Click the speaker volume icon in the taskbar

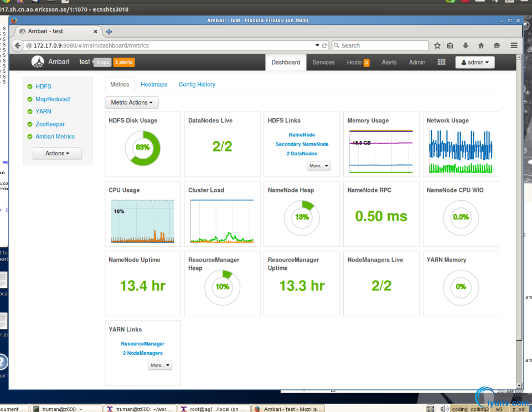click(x=445, y=409)
